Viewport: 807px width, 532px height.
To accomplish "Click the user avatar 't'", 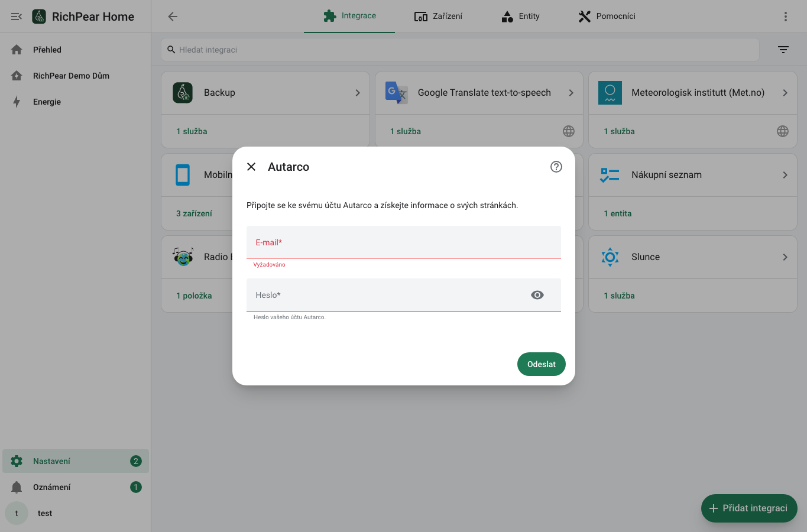I will point(17,513).
